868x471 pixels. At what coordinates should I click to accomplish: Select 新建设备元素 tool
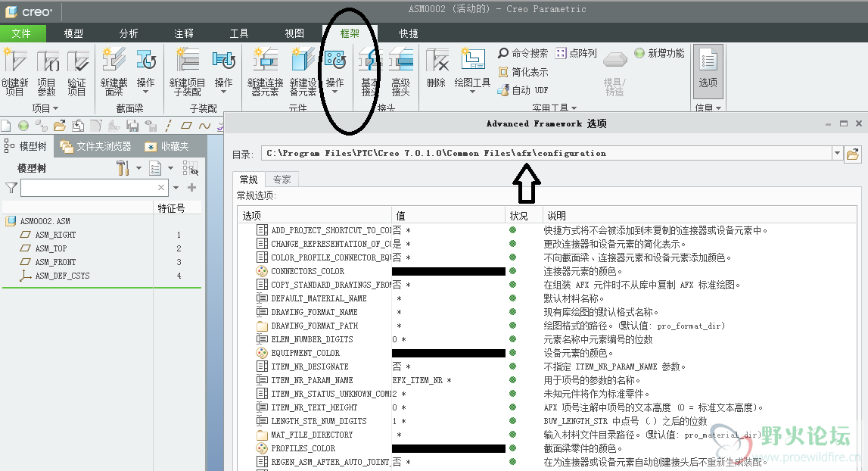(303, 72)
